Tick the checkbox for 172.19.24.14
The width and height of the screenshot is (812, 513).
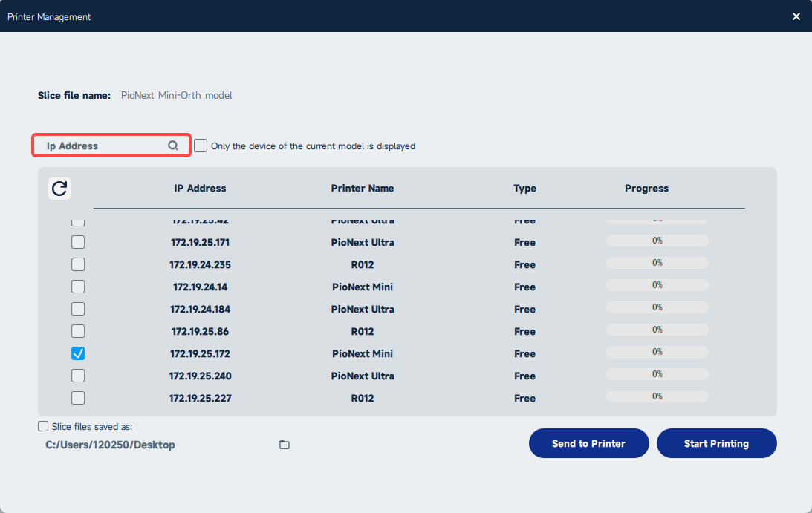[x=78, y=287]
